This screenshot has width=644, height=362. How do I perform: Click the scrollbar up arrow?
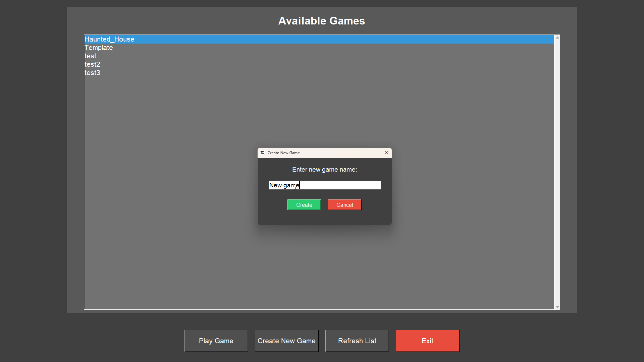(x=557, y=38)
